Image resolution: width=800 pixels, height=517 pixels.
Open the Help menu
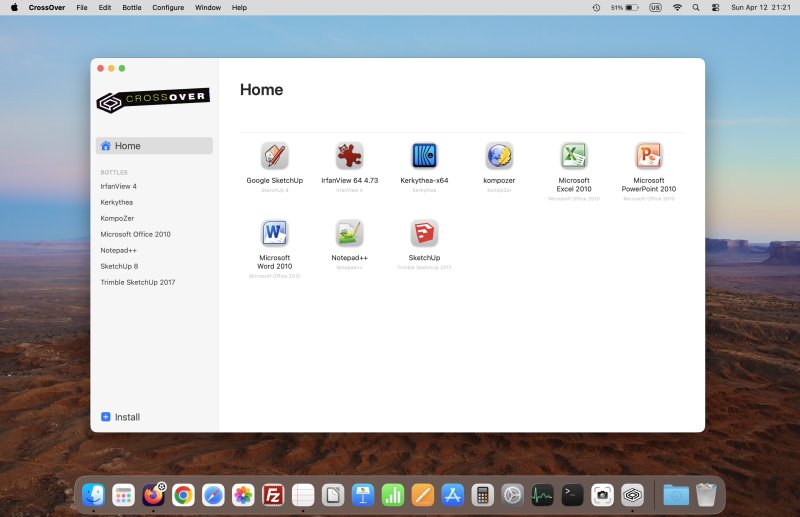click(x=239, y=8)
